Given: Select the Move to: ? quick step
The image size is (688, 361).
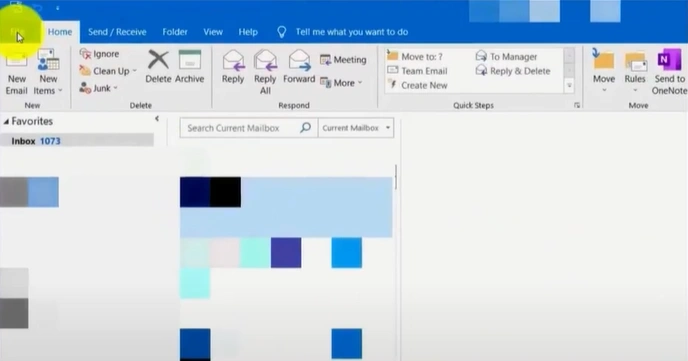Looking at the screenshot, I should coord(415,57).
